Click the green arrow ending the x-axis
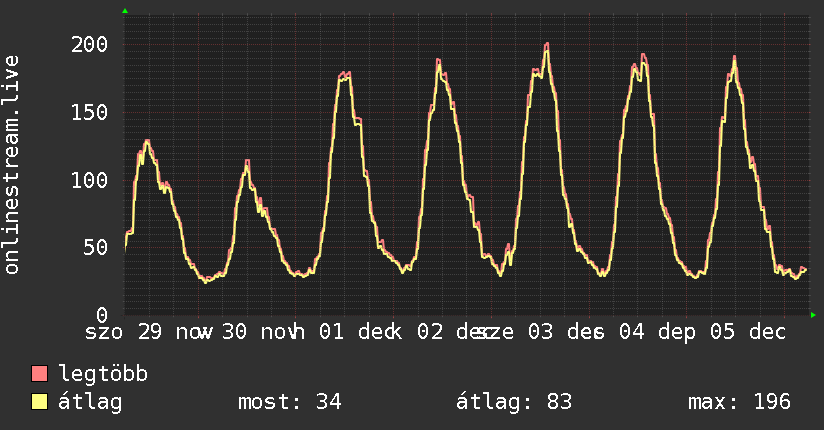This screenshot has height=430, width=824. 813,315
